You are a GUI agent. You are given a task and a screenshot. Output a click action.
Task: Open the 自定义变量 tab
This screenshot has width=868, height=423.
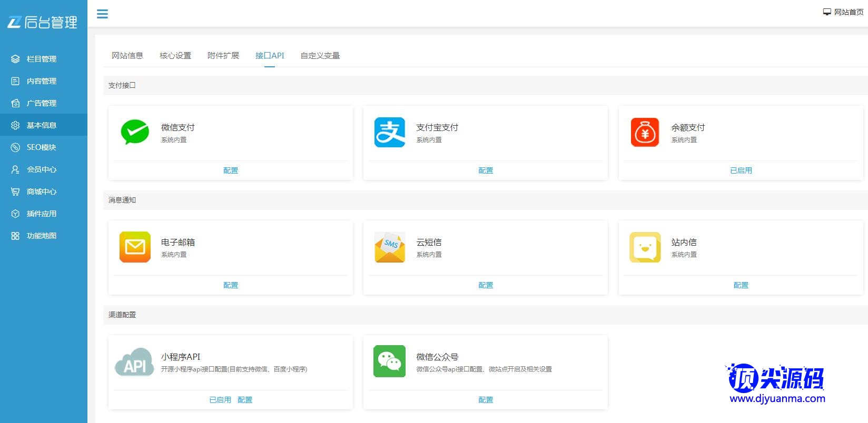[320, 56]
